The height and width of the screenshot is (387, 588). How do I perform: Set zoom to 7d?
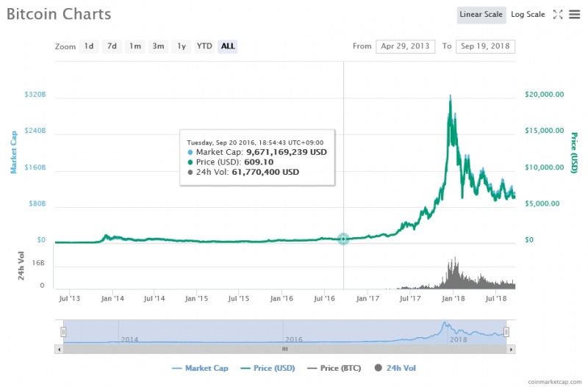point(112,46)
